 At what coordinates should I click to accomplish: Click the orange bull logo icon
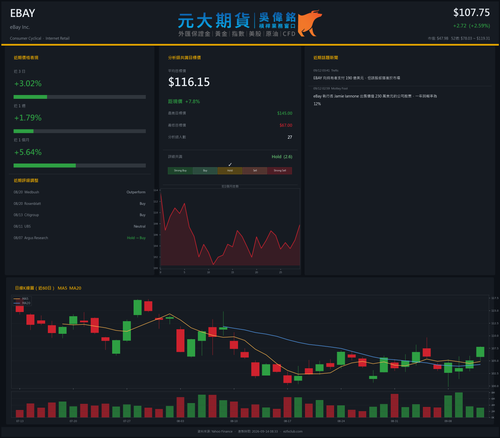tap(310, 23)
